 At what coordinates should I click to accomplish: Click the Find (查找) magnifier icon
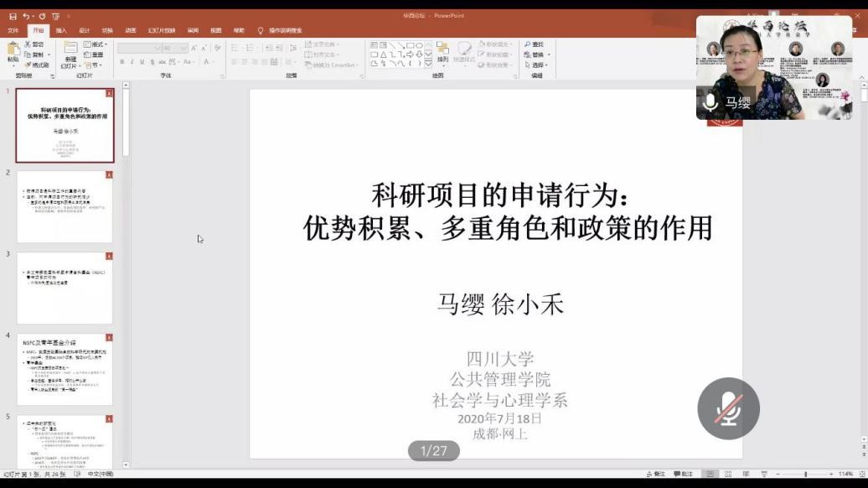(x=528, y=44)
